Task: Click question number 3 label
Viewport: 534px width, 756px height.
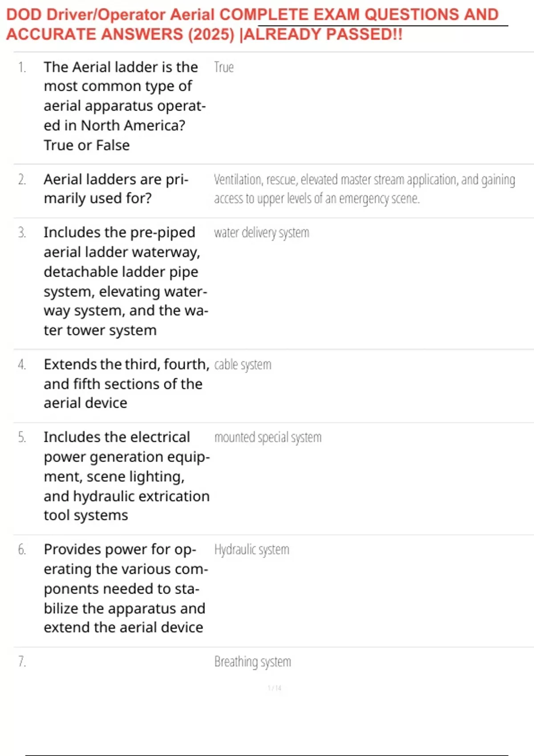Action: [22, 233]
